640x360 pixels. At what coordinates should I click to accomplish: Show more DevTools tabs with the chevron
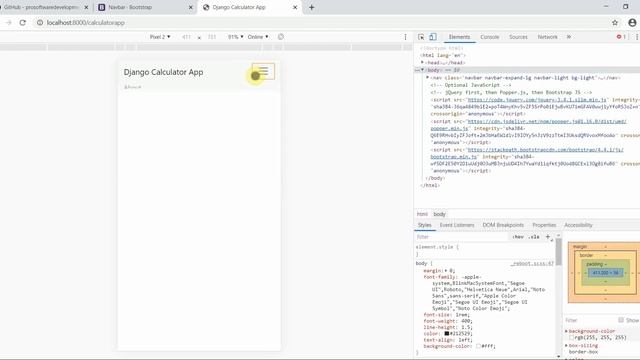point(569,37)
